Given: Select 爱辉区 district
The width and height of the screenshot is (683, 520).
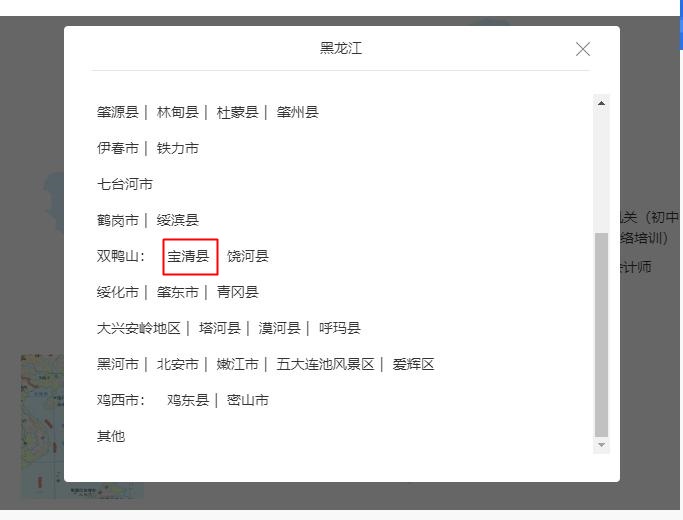Looking at the screenshot, I should coord(413,364).
